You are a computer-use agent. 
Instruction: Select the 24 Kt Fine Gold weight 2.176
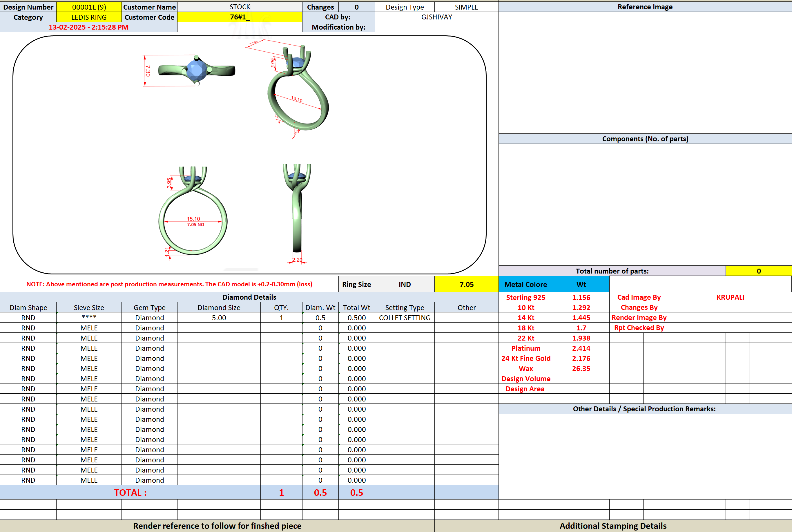coord(581,358)
